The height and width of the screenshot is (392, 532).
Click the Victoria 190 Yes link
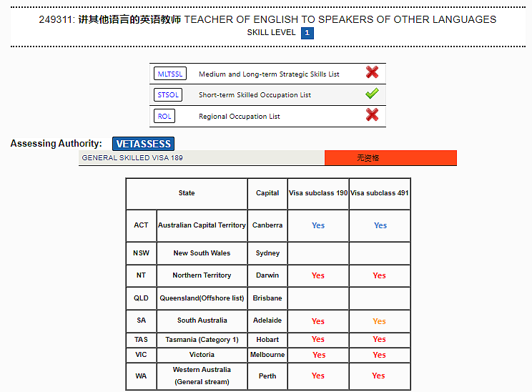(319, 355)
